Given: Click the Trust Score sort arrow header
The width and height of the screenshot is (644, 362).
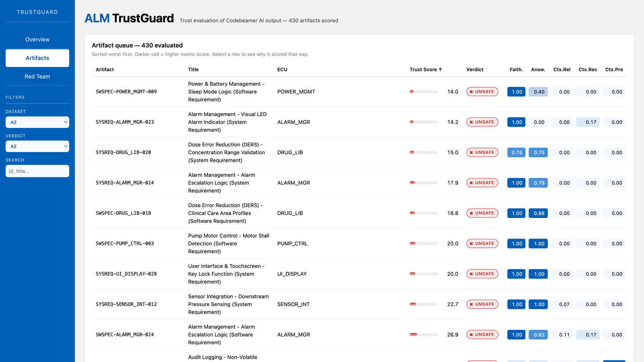Looking at the screenshot, I should (x=426, y=70).
